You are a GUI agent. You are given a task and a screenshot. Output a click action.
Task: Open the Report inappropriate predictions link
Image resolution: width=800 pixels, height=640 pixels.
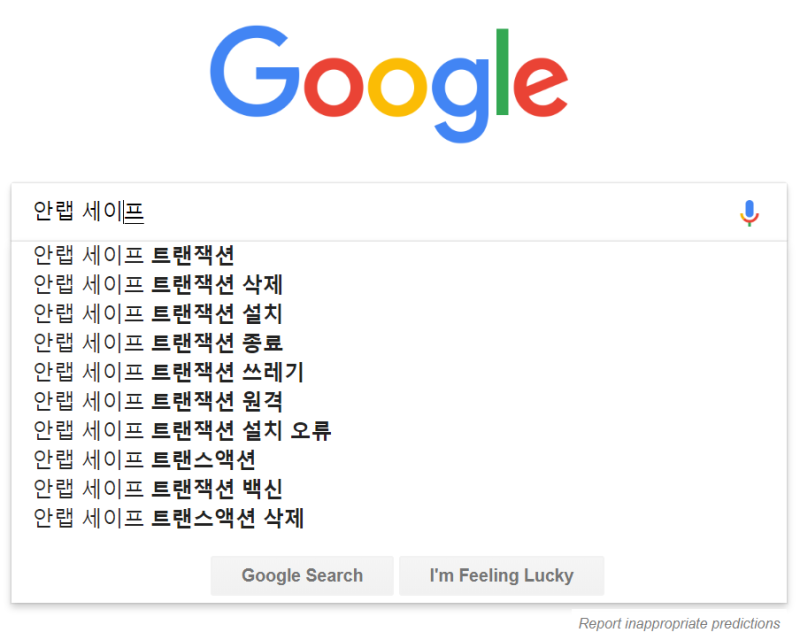(679, 624)
